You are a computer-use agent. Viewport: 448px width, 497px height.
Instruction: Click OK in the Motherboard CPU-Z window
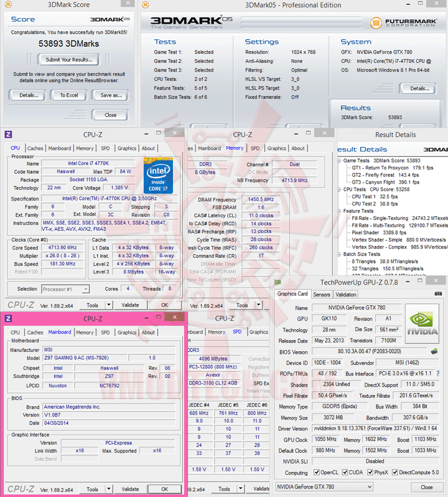(x=165, y=489)
